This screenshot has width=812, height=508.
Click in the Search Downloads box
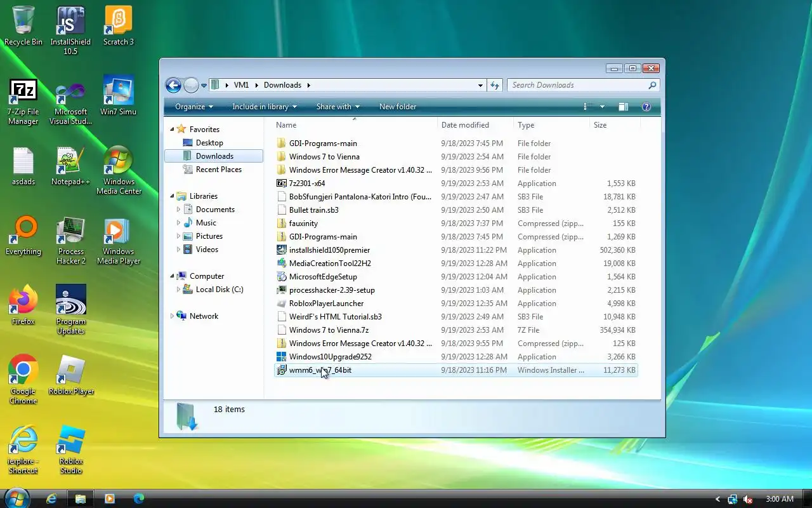[x=577, y=85]
